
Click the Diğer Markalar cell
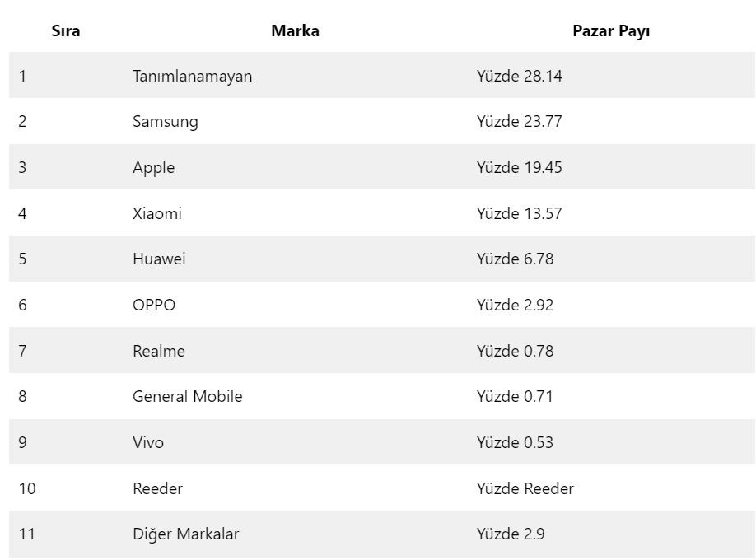click(185, 534)
